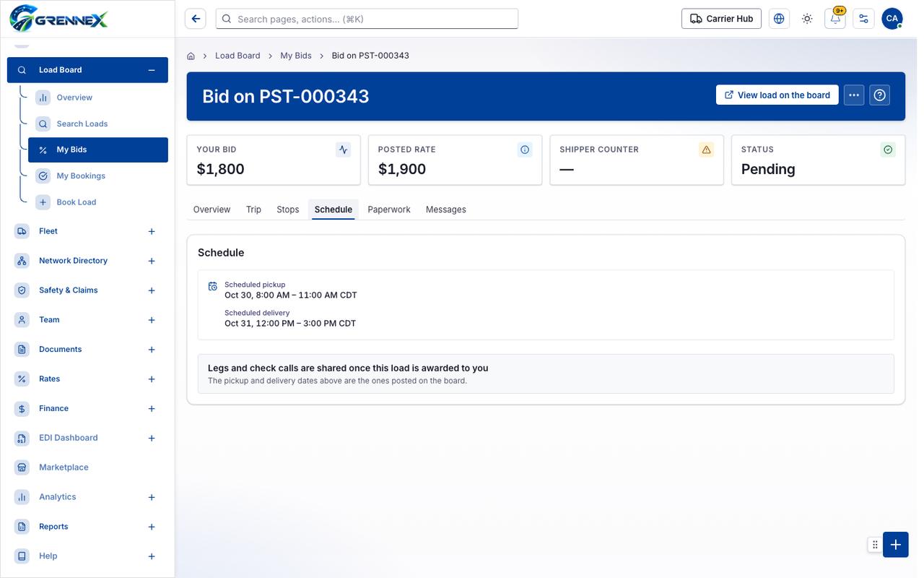Click the scheduled pickup calendar icon
This screenshot has height=578, width=924.
(213, 287)
